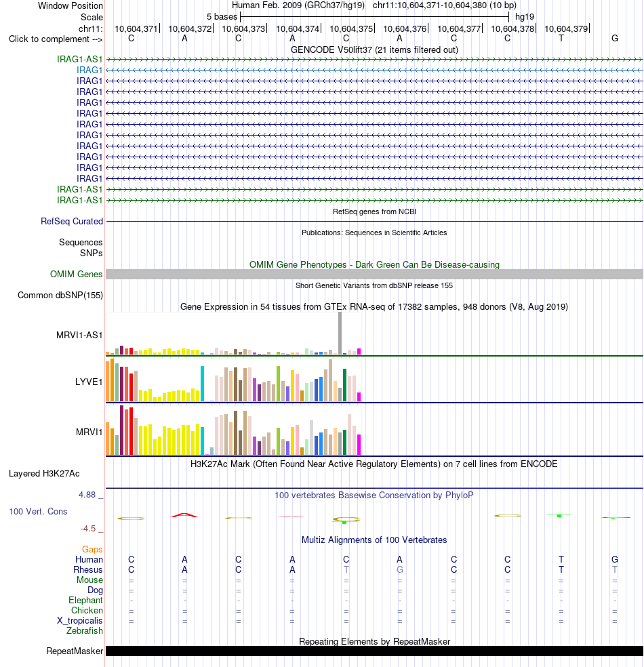Click the 4.88 upper PhyloP scale value
This screenshot has width=644, height=667.
(87, 495)
